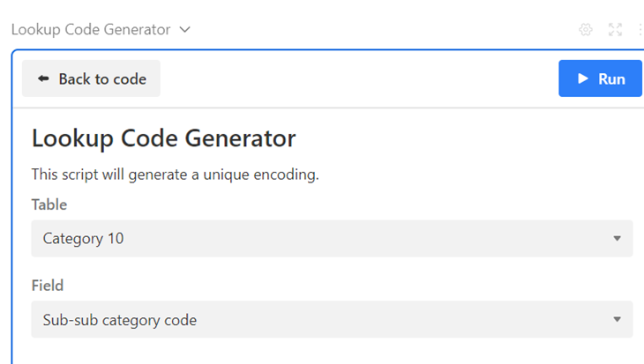
Task: Open the Table selector showing Category 10
Action: coord(331,239)
